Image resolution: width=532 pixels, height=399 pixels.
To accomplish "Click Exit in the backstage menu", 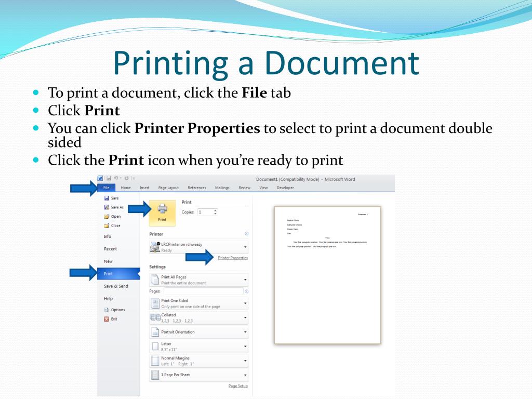I will click(x=111, y=319).
